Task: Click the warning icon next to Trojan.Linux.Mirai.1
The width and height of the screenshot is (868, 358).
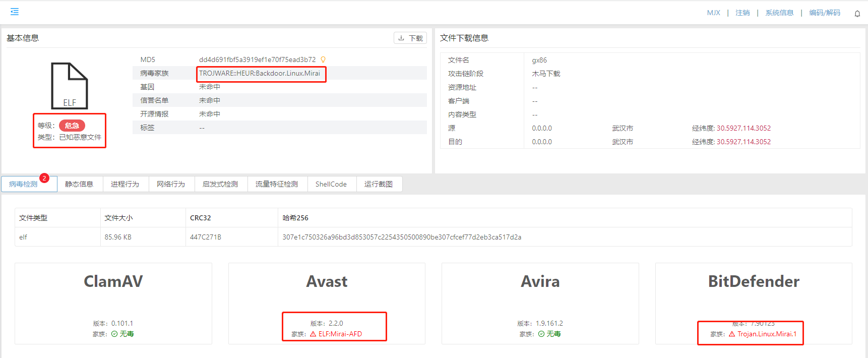Action: click(732, 334)
